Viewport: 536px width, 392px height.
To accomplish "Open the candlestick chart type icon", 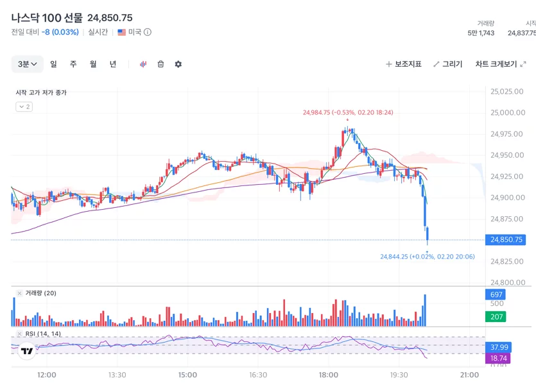I will (x=143, y=64).
